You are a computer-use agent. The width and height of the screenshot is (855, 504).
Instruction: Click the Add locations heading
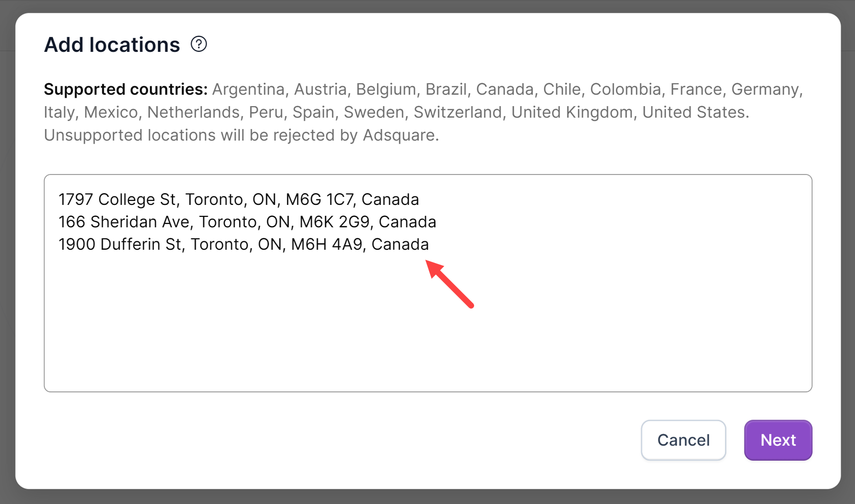[112, 45]
